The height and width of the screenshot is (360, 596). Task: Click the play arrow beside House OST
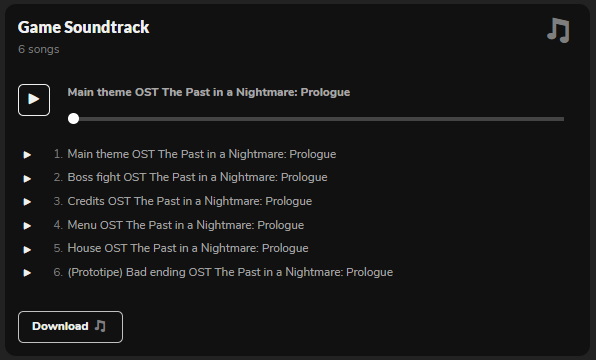tap(27, 249)
